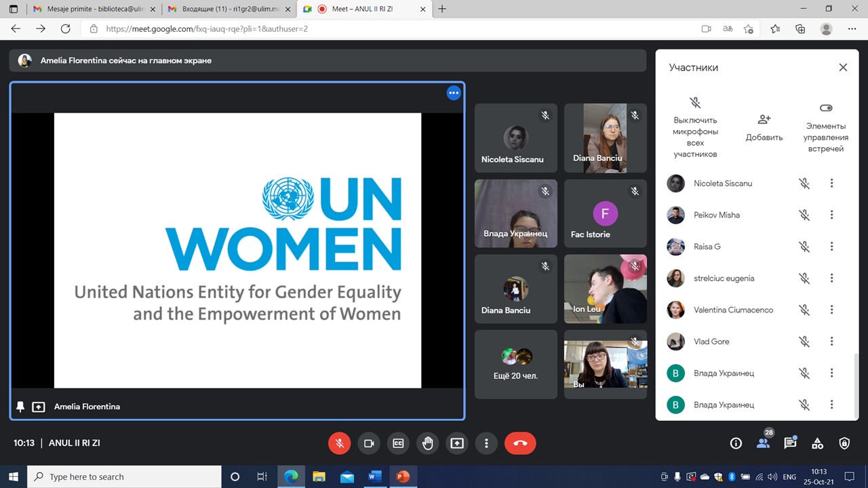Click camera permission icon in address bar
868x488 pixels.
pyautogui.click(x=706, y=29)
